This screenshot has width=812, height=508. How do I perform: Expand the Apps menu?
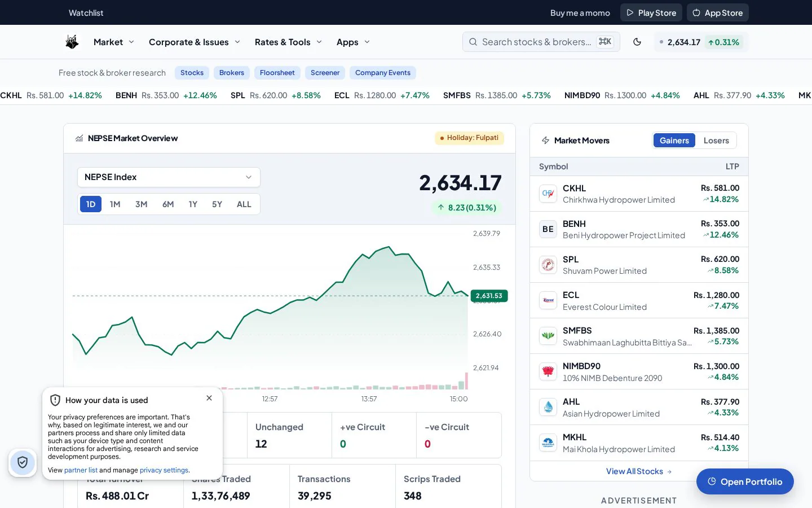[x=353, y=42]
